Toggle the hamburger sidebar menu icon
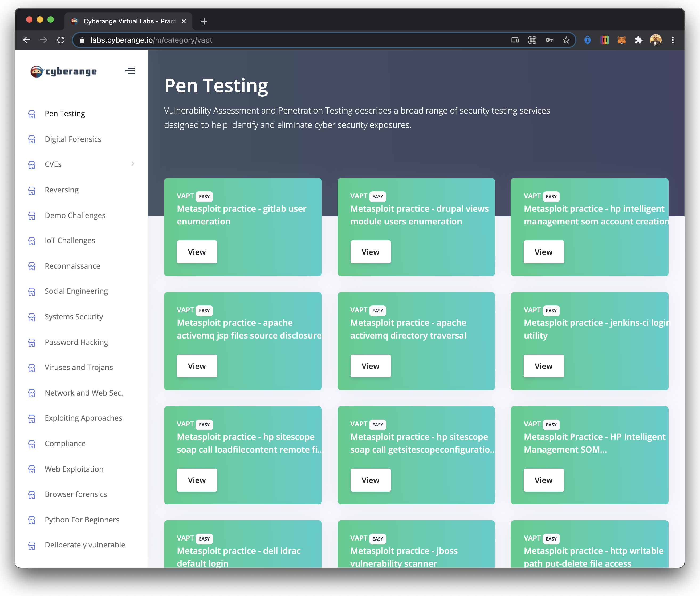This screenshot has width=700, height=596. 130,71
